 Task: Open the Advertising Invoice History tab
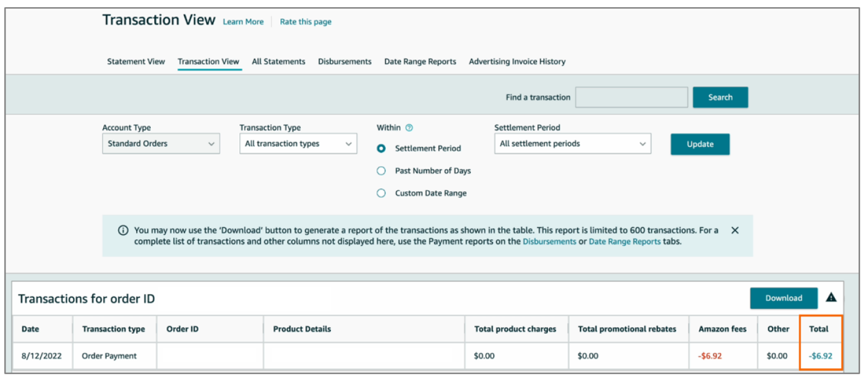(x=516, y=61)
